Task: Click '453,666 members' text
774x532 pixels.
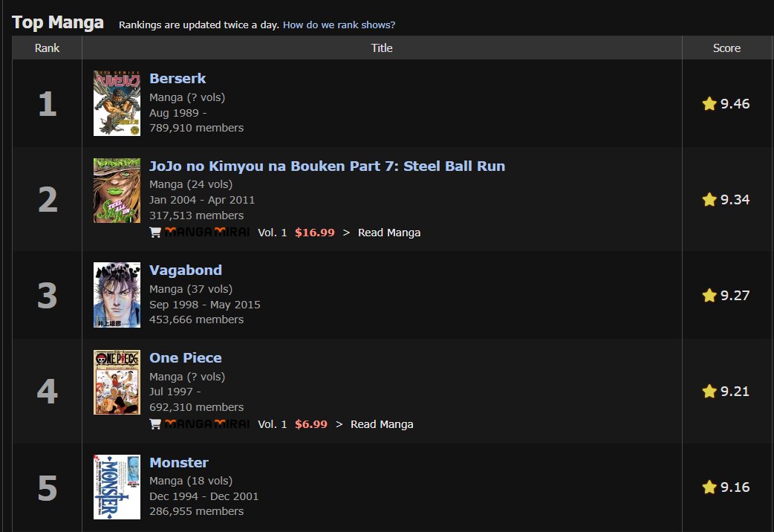Action: (196, 319)
